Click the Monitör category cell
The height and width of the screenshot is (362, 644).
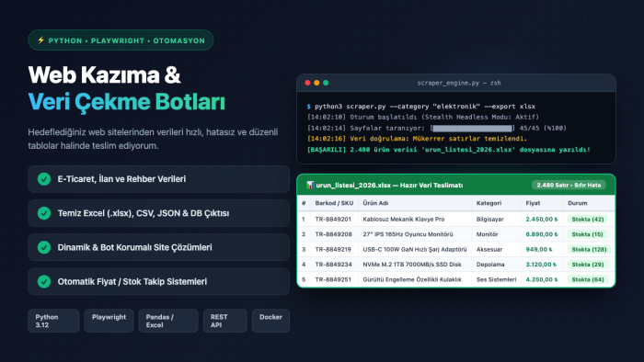click(x=487, y=234)
